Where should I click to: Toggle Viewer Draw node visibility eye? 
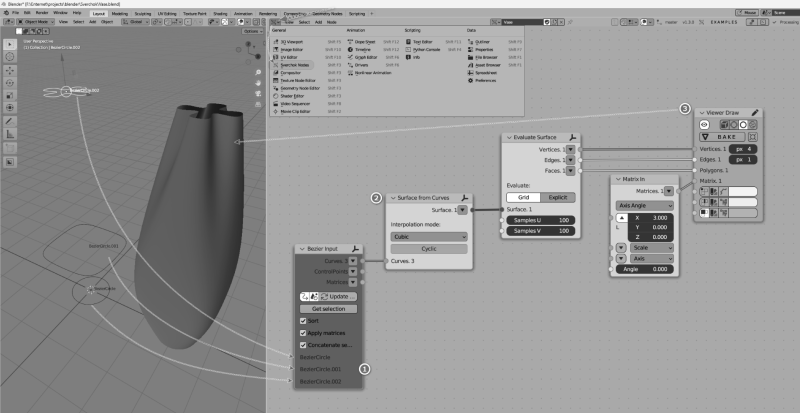(x=703, y=124)
